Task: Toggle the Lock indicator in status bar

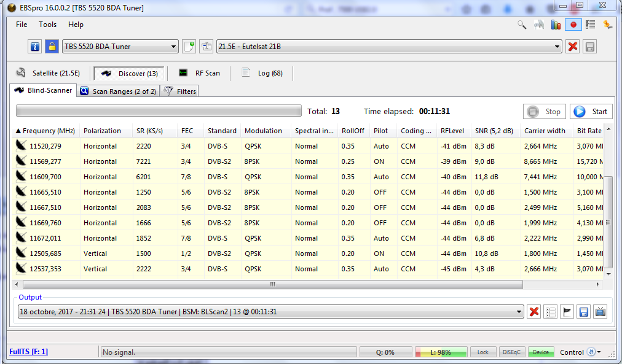Action: (483, 352)
